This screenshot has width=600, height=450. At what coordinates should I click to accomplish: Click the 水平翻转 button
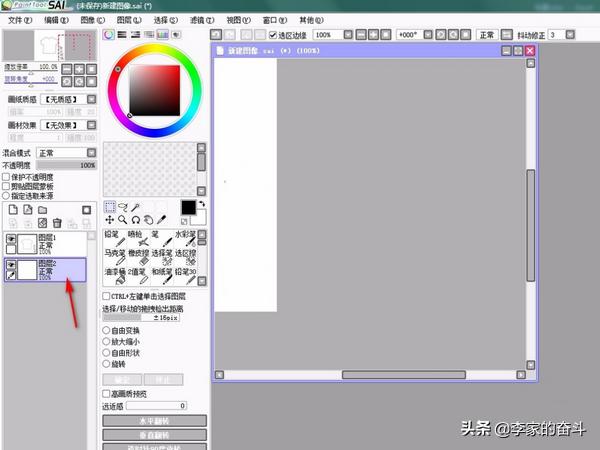(x=155, y=421)
